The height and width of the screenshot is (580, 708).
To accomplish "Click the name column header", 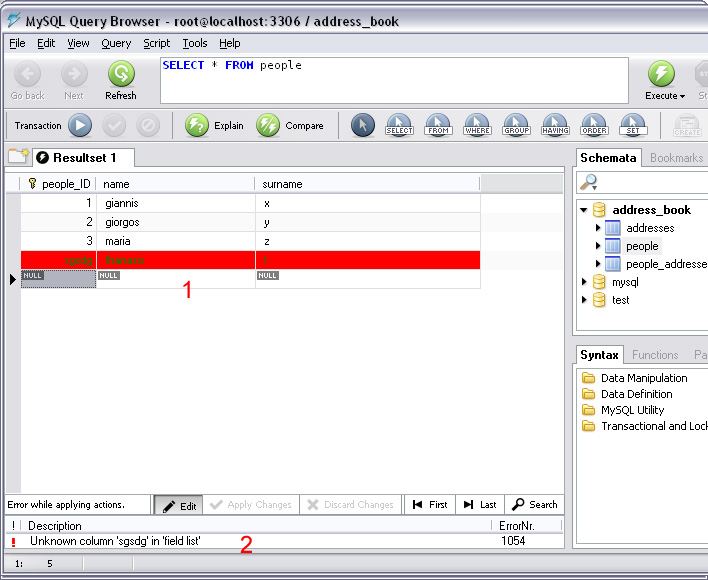I will tap(176, 184).
